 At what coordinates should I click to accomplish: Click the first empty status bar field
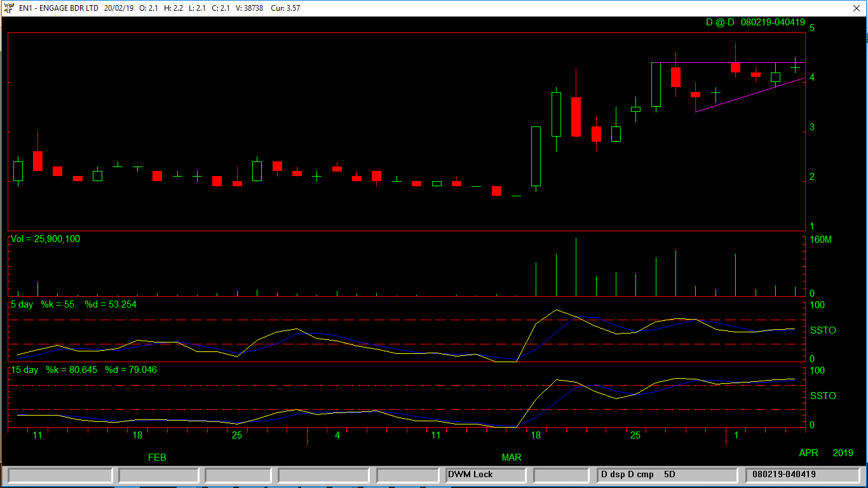tap(60, 475)
